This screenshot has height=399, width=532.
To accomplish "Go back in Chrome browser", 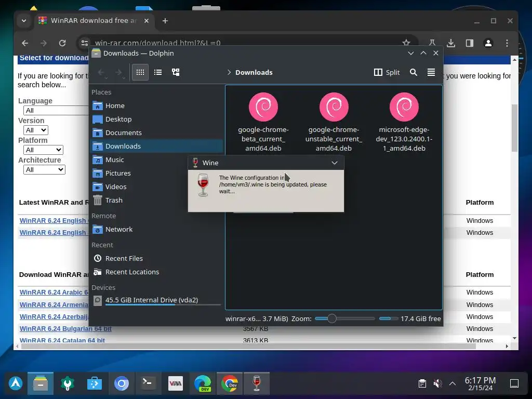I will 25,43.
